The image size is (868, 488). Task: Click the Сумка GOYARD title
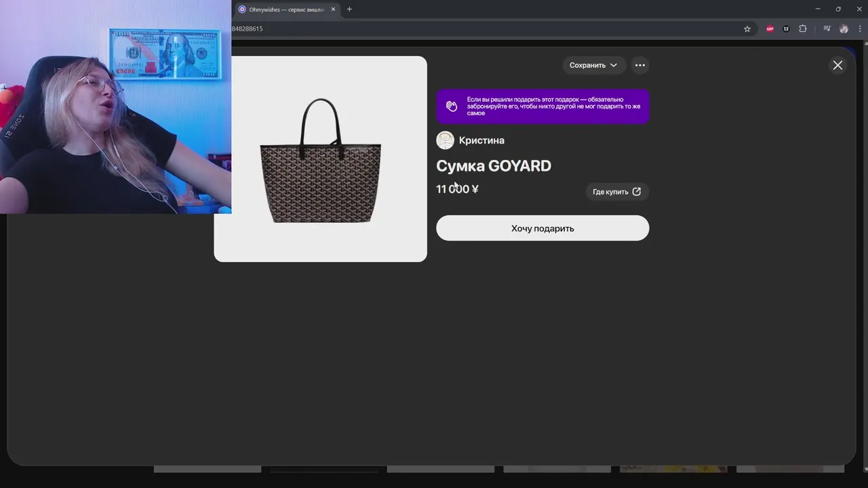click(494, 166)
